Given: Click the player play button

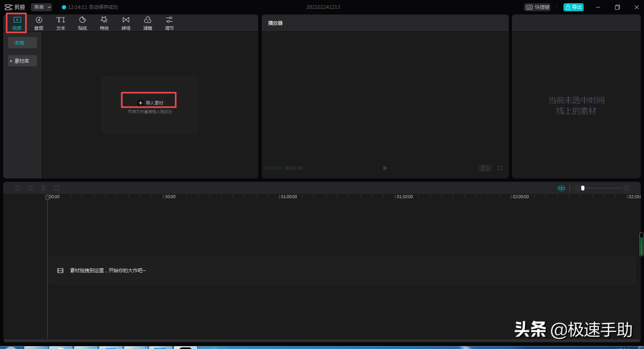Looking at the screenshot, I should pyautogui.click(x=385, y=168).
